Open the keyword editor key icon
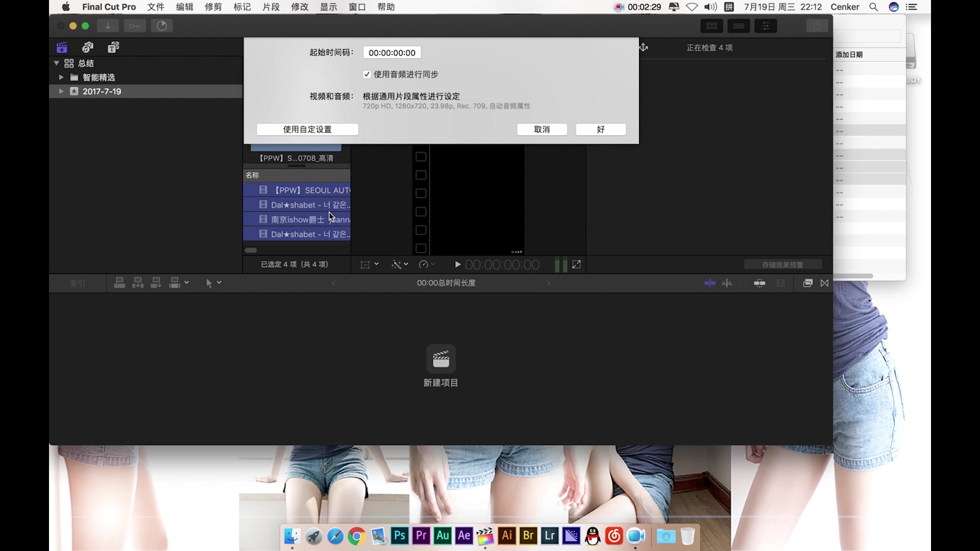This screenshot has width=980, height=551. (x=135, y=26)
